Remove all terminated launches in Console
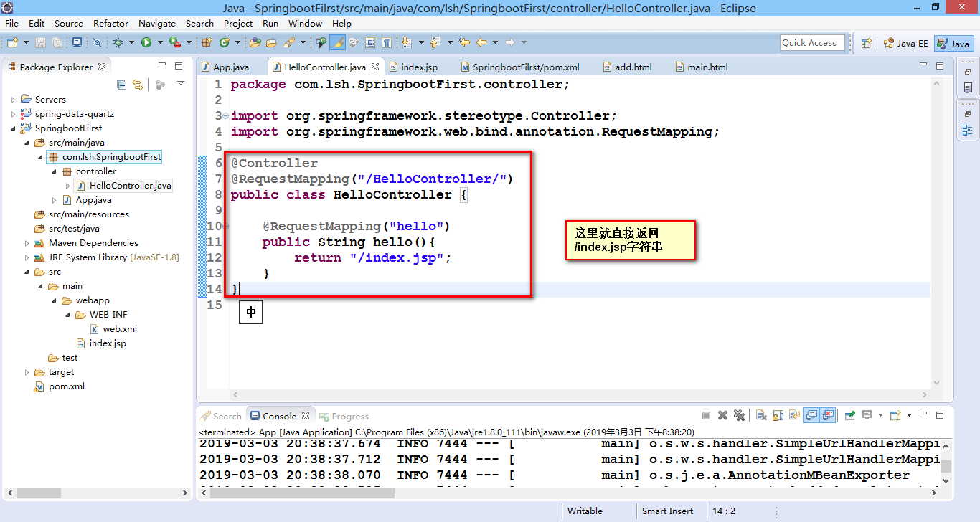Image resolution: width=980 pixels, height=522 pixels. [739, 415]
